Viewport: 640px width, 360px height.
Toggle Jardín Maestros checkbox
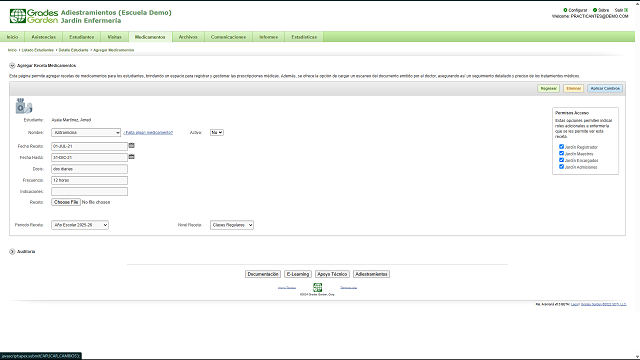pos(561,153)
